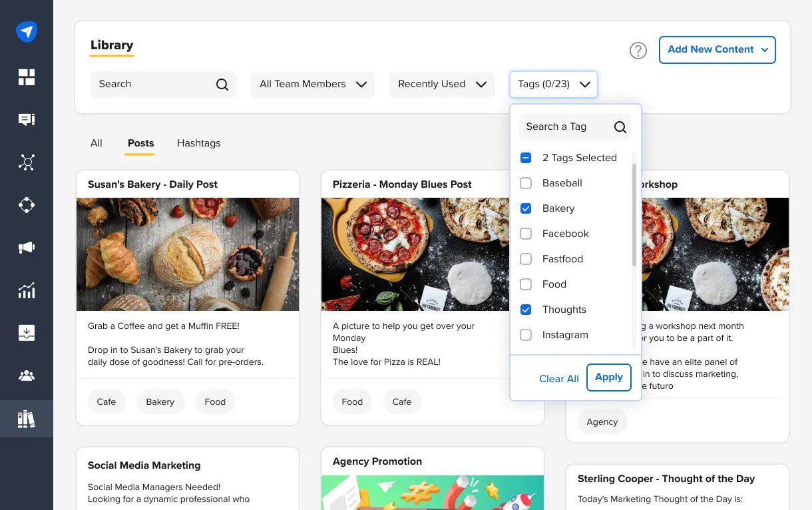Select the All tab
Screen dimensions: 812x510
click(96, 143)
